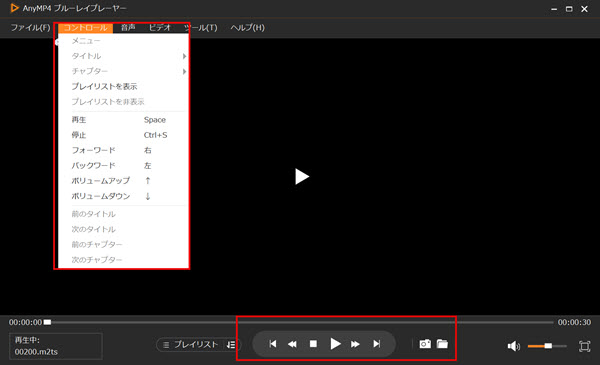This screenshot has height=365, width=600.
Task: Stop playback with the square stop icon
Action: pos(313,344)
